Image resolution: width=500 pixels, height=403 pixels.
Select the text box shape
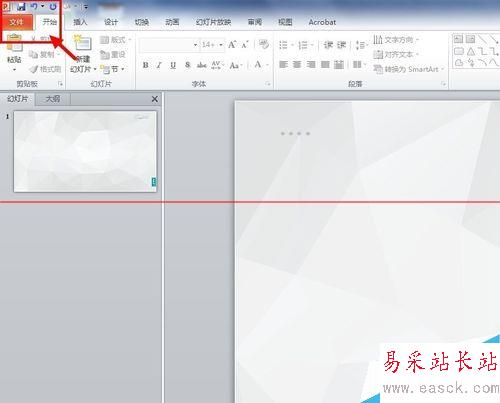point(459,39)
